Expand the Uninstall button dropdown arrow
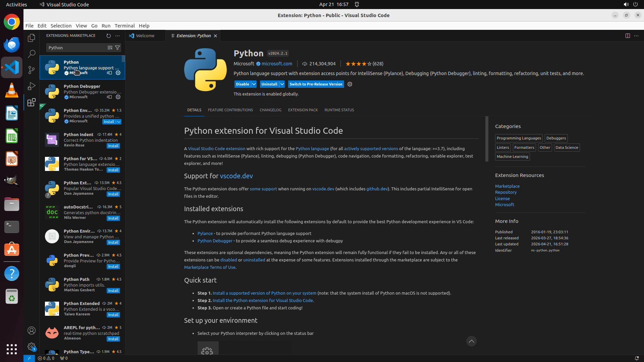This screenshot has width=644, height=362. (282, 84)
